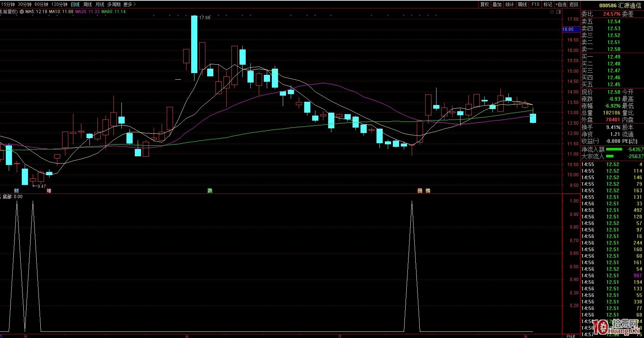
Task: Open F10 company information
Action: (x=535, y=4)
